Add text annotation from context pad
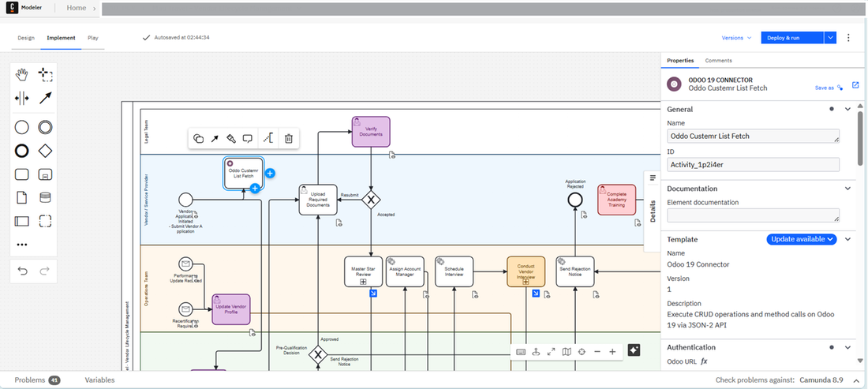The height and width of the screenshot is (389, 868). pos(268,138)
